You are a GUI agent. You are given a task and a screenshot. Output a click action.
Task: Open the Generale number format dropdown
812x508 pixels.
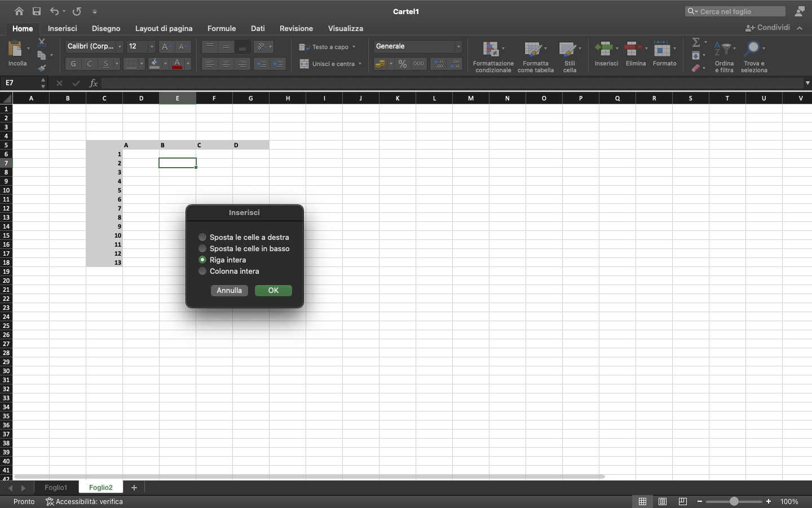pos(458,47)
